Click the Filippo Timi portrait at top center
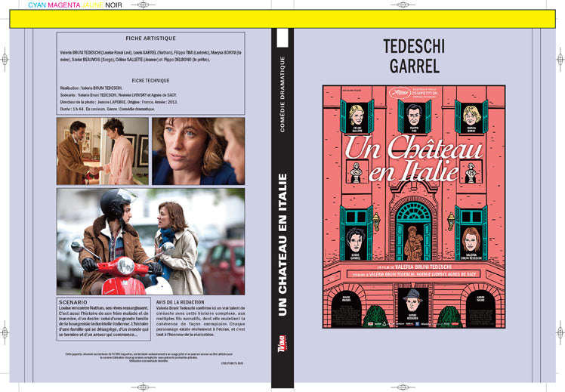This screenshot has height=392, width=565. [414, 118]
